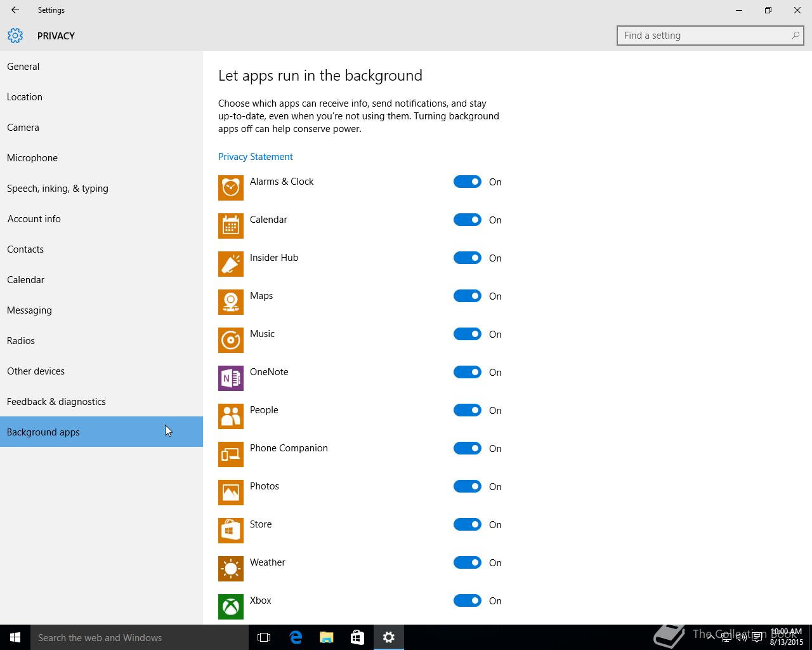This screenshot has width=812, height=650.
Task: Disable Maps background toggle
Action: (468, 296)
